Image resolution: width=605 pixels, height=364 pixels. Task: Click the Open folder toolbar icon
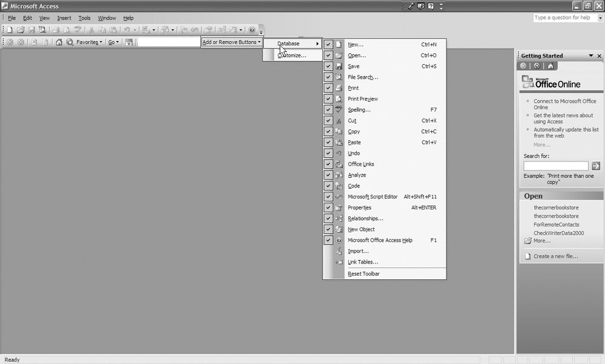tap(21, 30)
